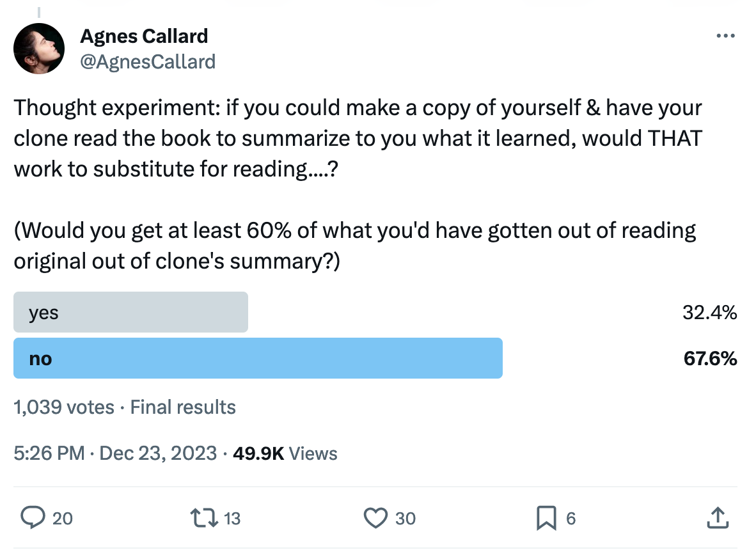
Task: Click the @AgnesCallard handle
Action: click(148, 61)
